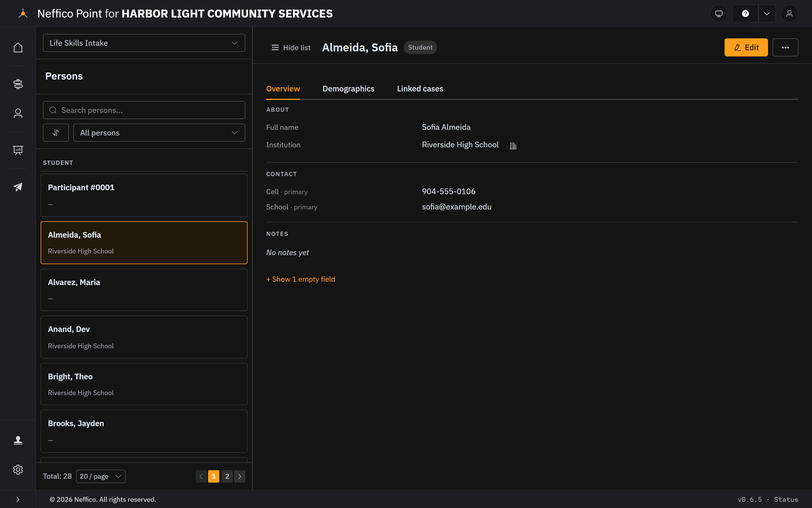Switch to the Demographics tab
The image size is (812, 508).
(x=348, y=89)
